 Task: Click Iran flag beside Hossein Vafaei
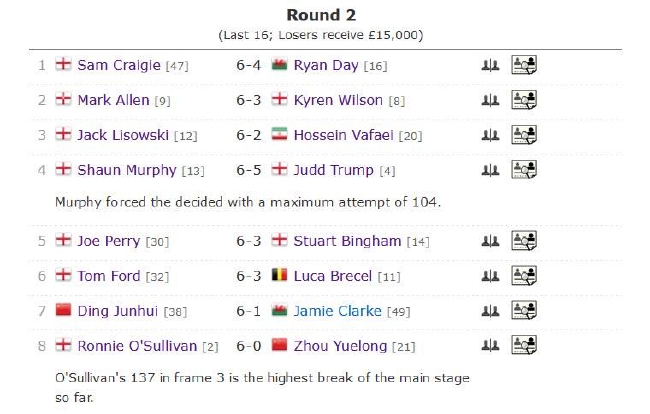(279, 134)
